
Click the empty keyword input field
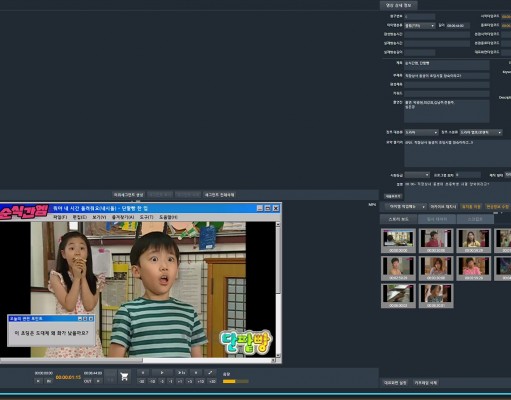click(447, 94)
